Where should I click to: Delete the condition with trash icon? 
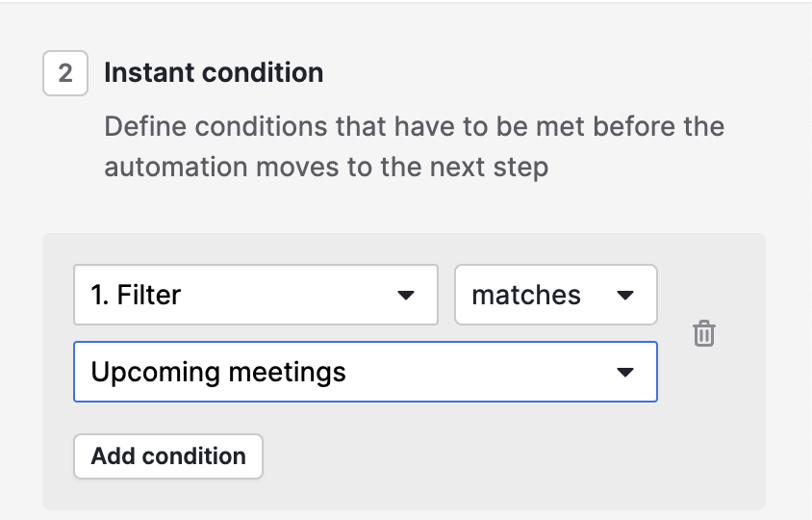[x=704, y=334]
